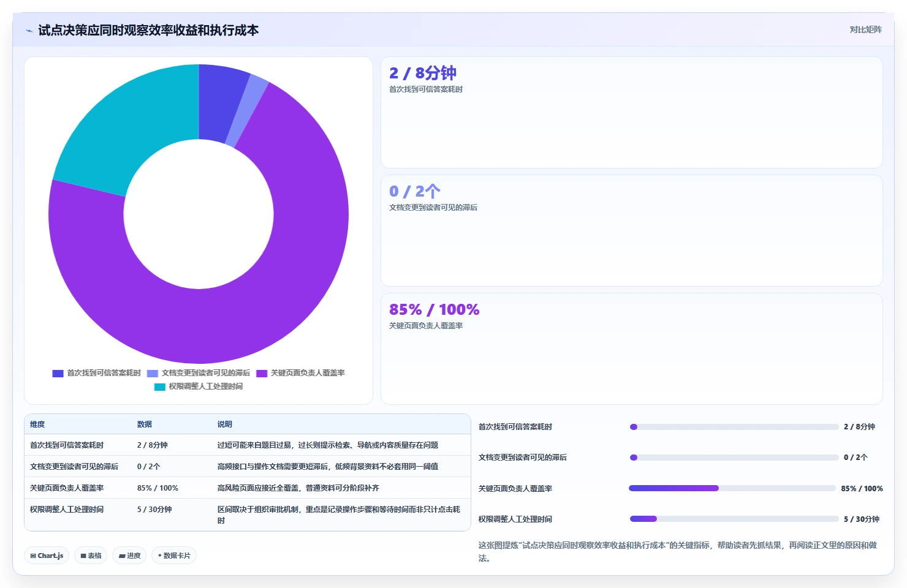Click the header icon beside the title
Screen dimensions: 907x588
pos(29,31)
